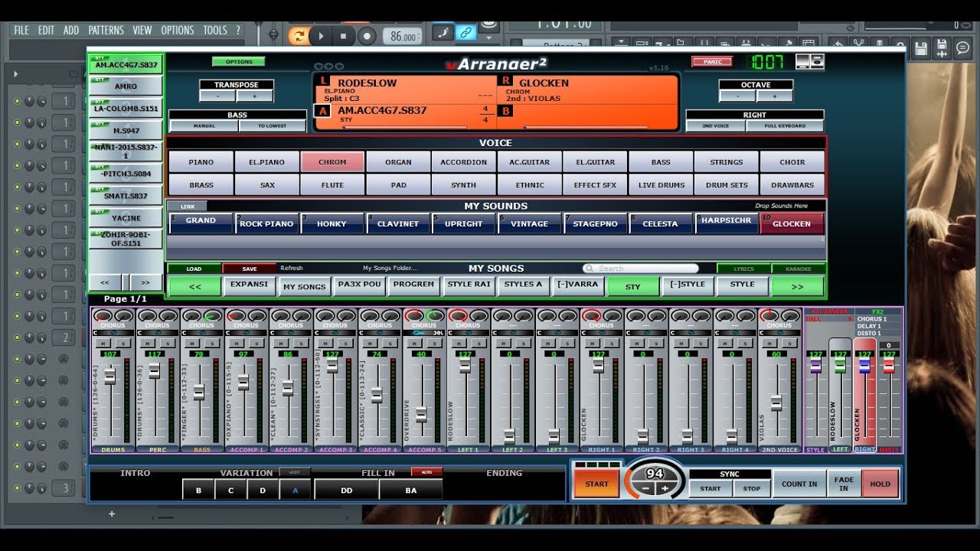The image size is (980, 551).
Task: Open the TOOLS menu in FL Studio
Action: point(215,31)
